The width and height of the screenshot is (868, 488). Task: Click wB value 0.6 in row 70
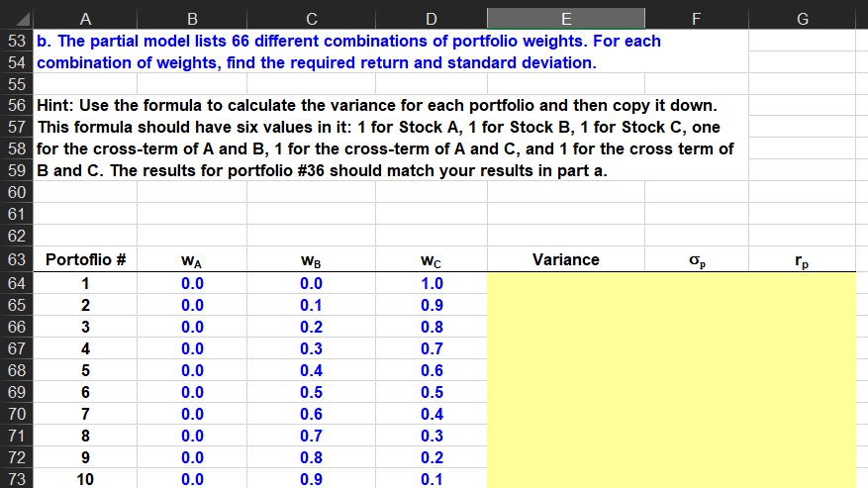pos(311,414)
